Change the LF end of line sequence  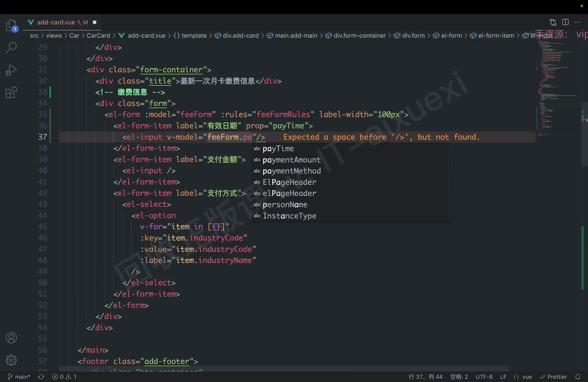click(x=503, y=377)
